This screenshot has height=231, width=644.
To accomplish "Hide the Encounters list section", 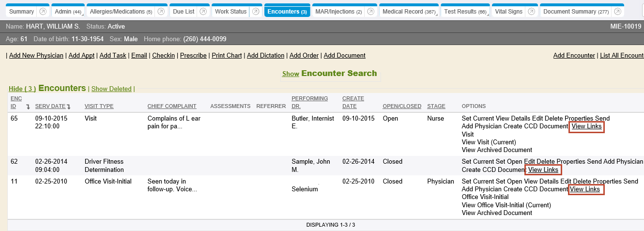I will tap(22, 89).
